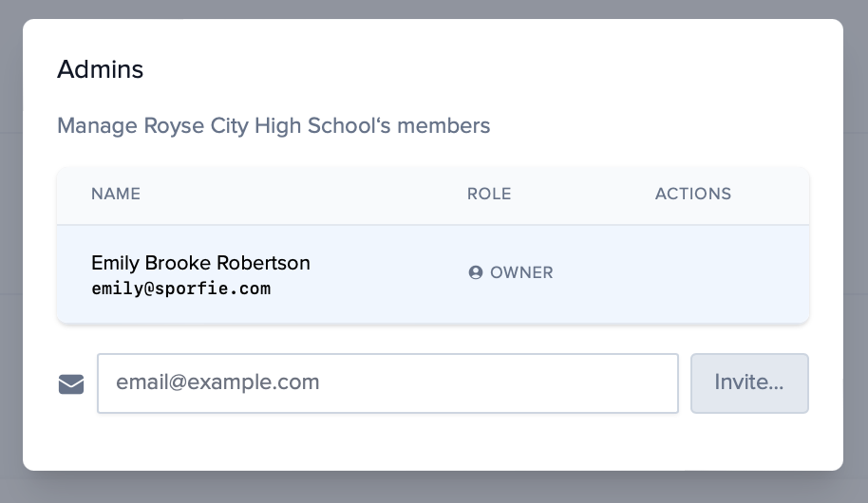This screenshot has height=503, width=868.
Task: Click the blank dialog area below the email field
Action: 433,442
